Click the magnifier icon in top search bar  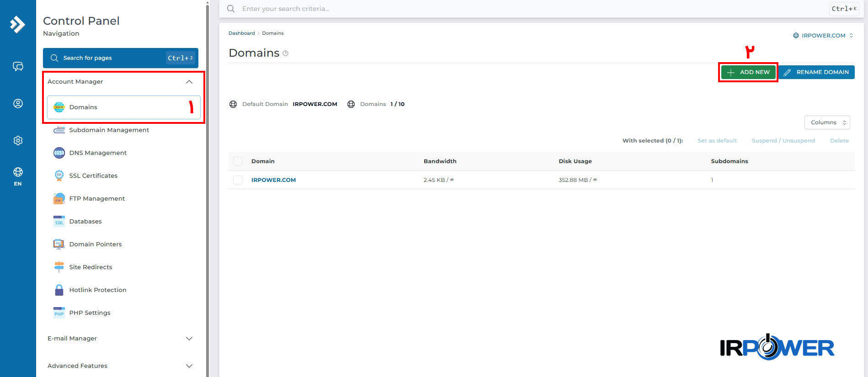(x=231, y=9)
